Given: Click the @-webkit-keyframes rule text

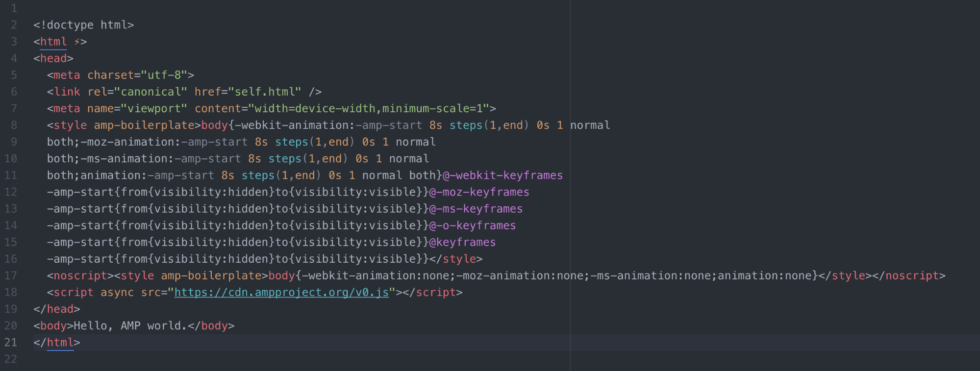Looking at the screenshot, I should (503, 175).
